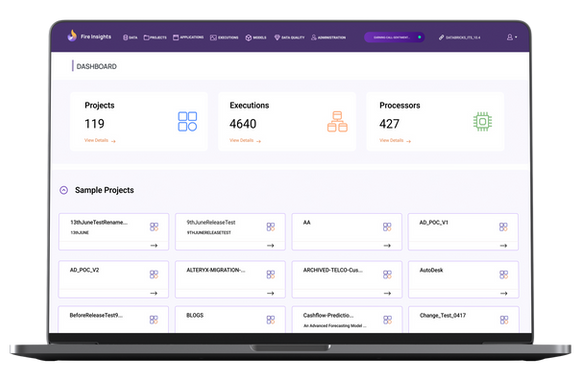Select the AA project title
Image resolution: width=580 pixels, height=381 pixels.
(307, 222)
